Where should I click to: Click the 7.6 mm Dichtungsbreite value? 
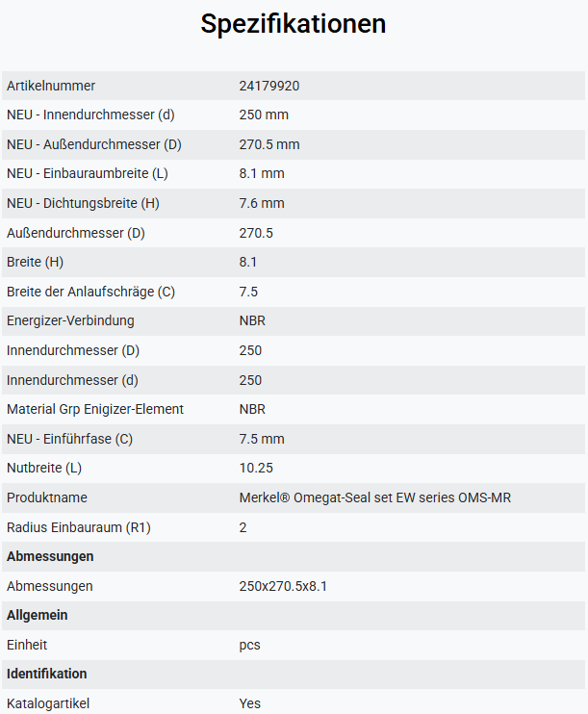point(262,203)
